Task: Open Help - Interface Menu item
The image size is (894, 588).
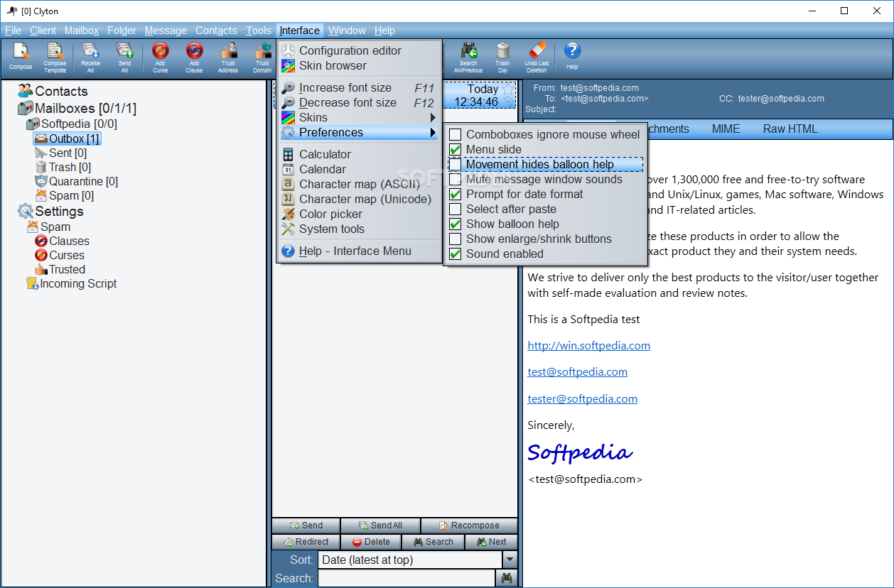Action: click(359, 251)
